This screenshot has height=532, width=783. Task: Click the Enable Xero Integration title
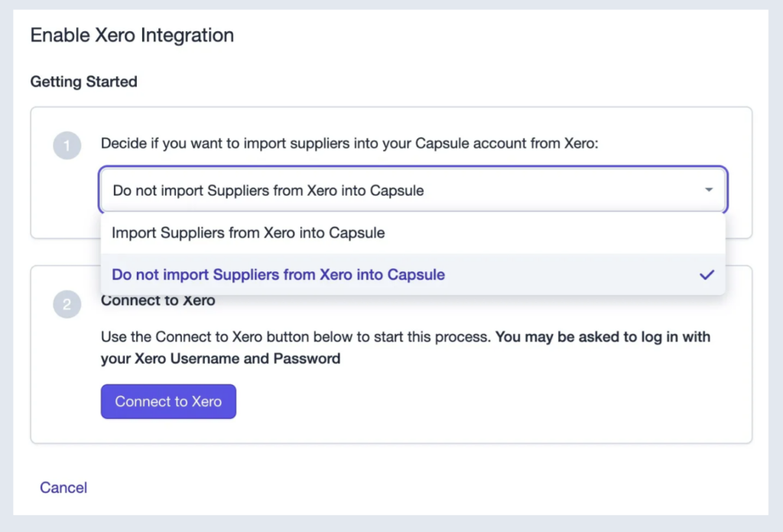pos(132,35)
